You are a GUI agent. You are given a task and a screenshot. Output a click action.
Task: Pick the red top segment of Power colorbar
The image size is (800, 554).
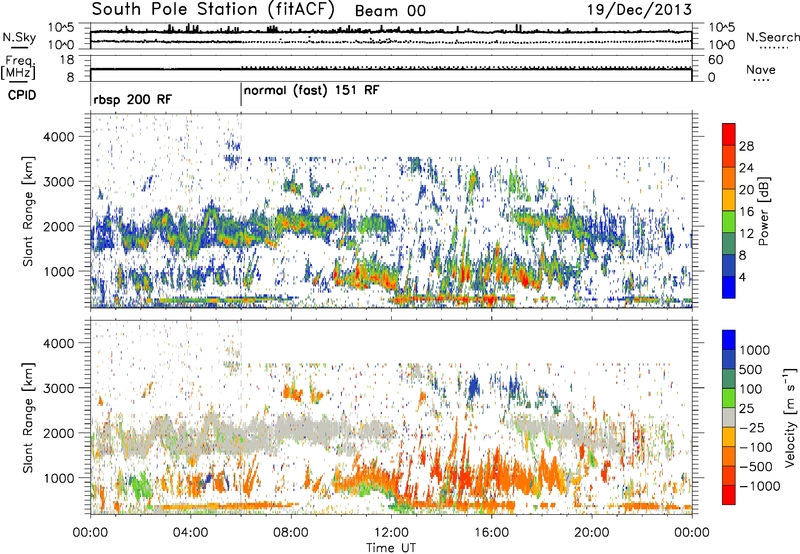(729, 134)
